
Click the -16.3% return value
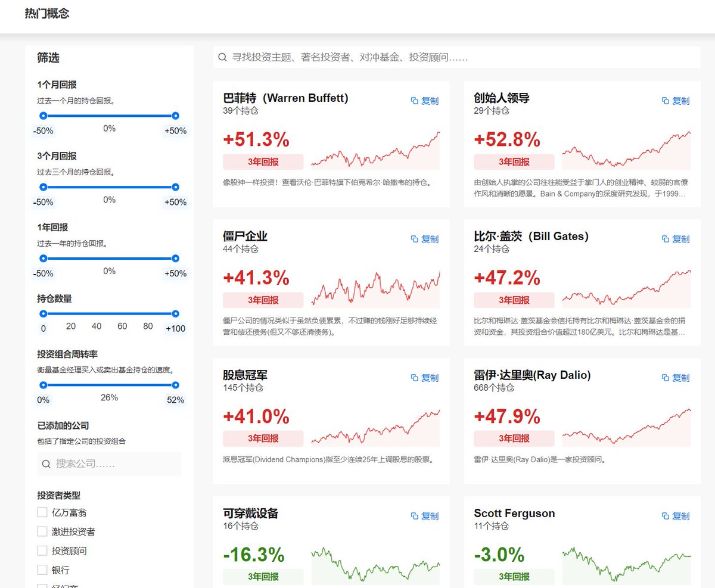[x=254, y=555]
